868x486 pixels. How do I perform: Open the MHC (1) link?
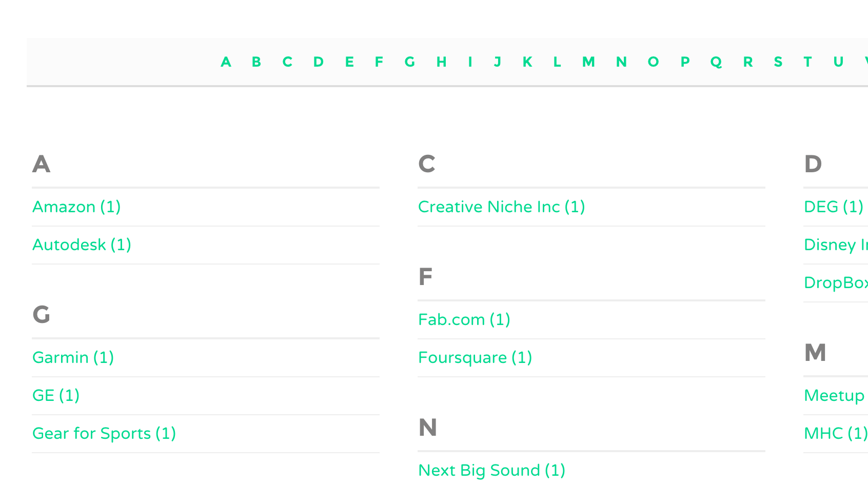click(836, 433)
